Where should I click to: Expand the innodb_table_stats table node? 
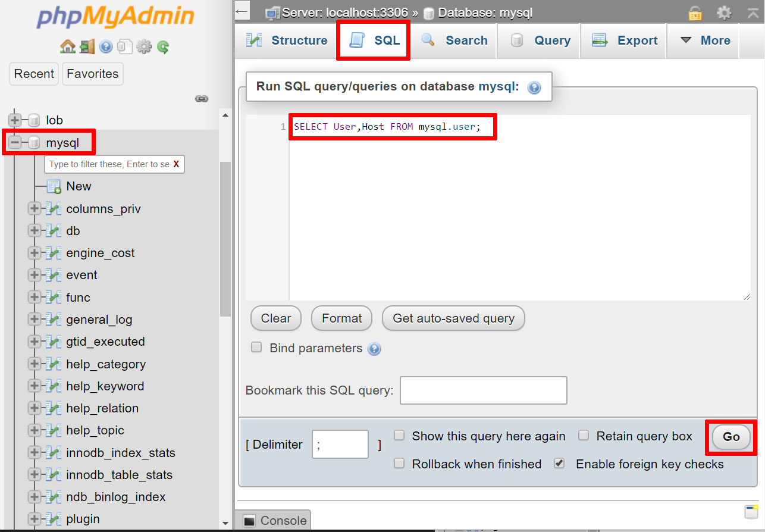(x=35, y=475)
